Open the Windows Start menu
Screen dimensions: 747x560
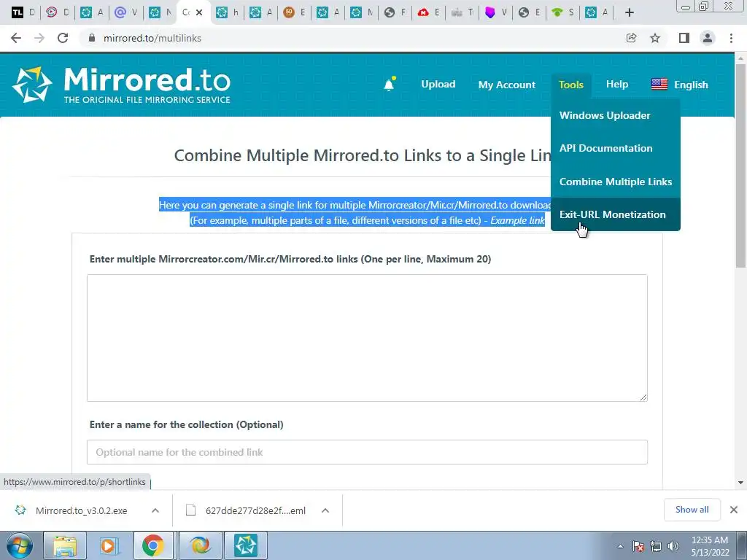coord(20,545)
